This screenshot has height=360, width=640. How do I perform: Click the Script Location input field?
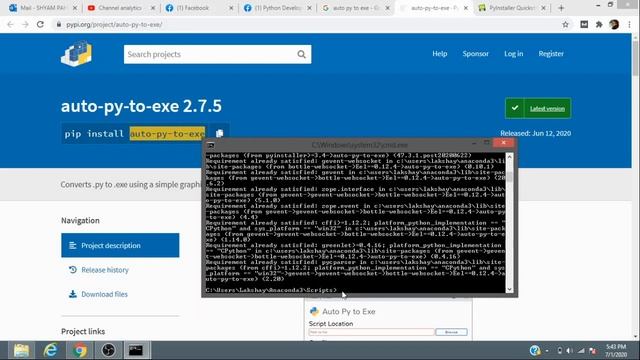pos(371,332)
